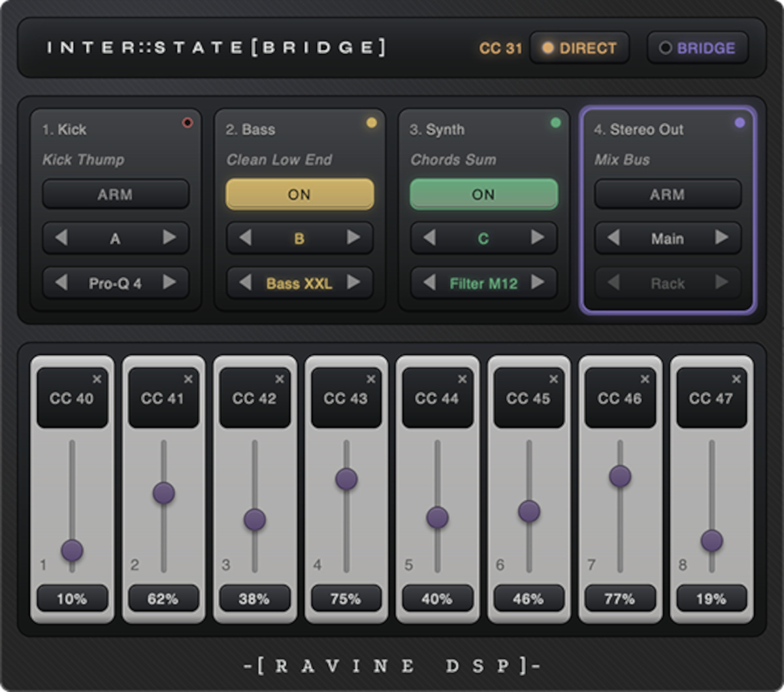Click fader 1 knob at 10%

coord(72,550)
